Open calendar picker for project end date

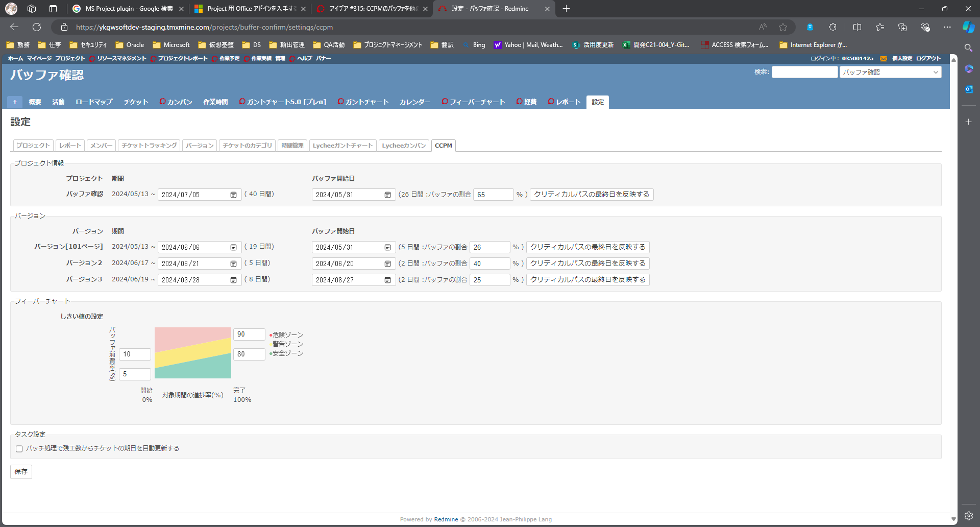pos(233,195)
